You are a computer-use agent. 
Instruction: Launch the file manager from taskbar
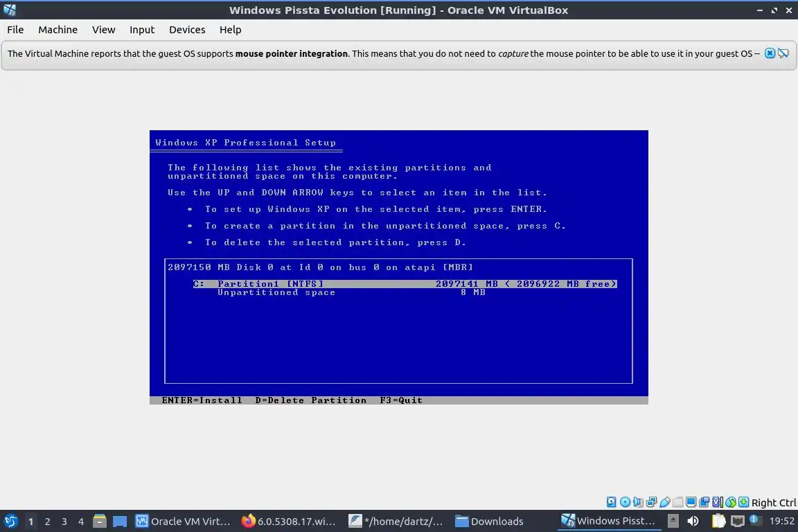click(100, 521)
